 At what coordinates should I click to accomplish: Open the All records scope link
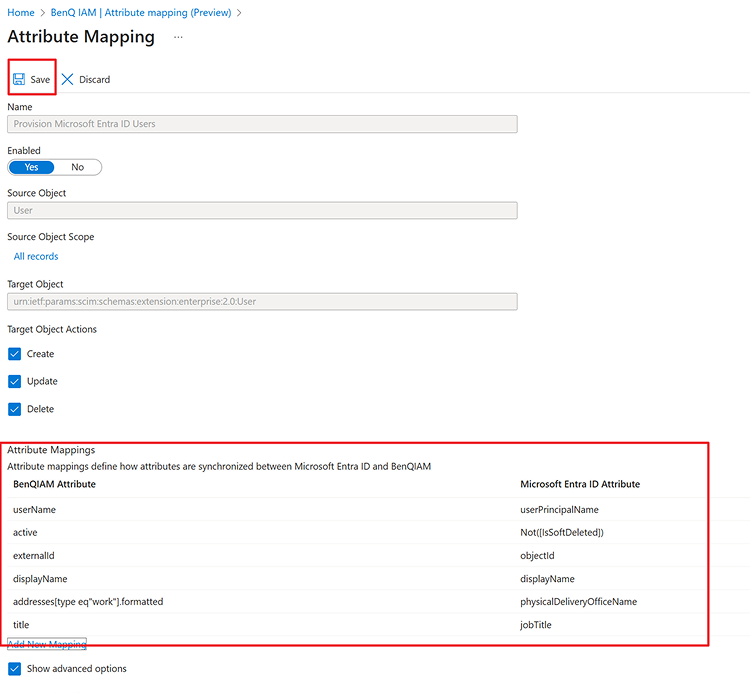36,256
